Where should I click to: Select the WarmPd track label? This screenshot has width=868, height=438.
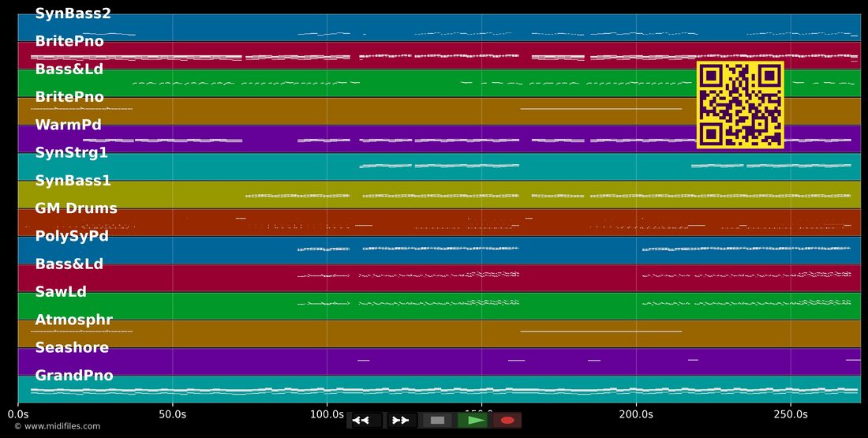pos(68,125)
